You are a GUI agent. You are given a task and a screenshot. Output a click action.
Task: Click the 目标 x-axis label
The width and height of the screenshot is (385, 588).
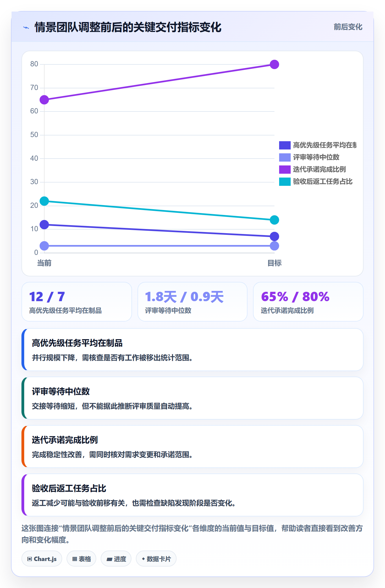coord(274,263)
